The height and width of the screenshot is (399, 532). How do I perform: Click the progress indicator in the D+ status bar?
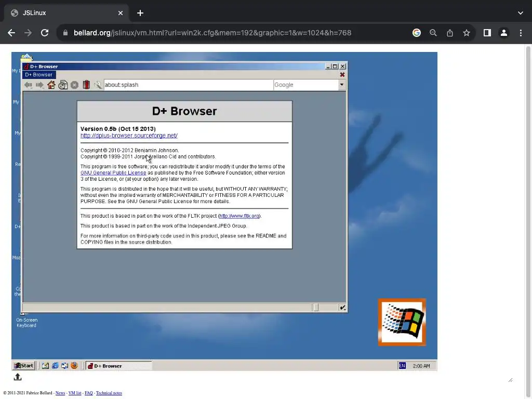(x=315, y=308)
